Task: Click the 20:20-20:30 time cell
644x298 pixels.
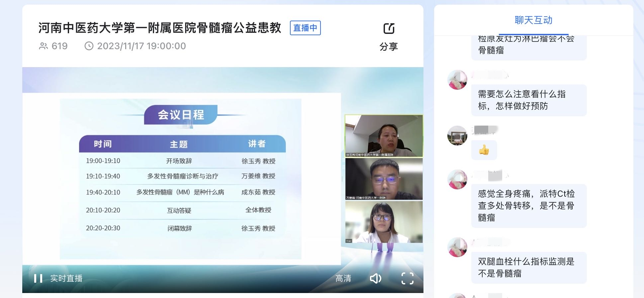Action: (103, 228)
